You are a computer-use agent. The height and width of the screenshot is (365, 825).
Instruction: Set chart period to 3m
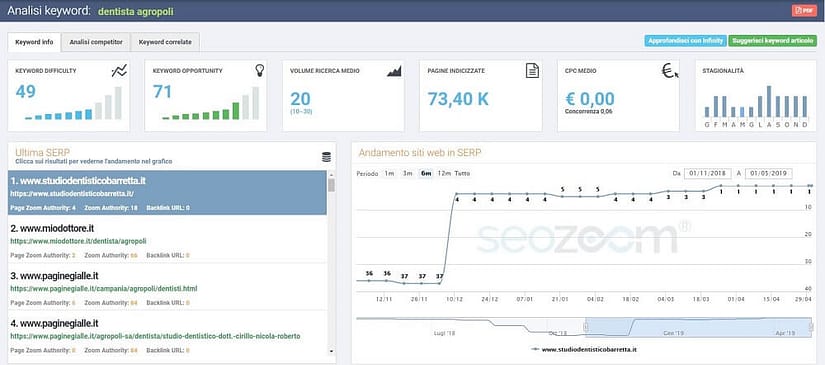click(x=407, y=173)
